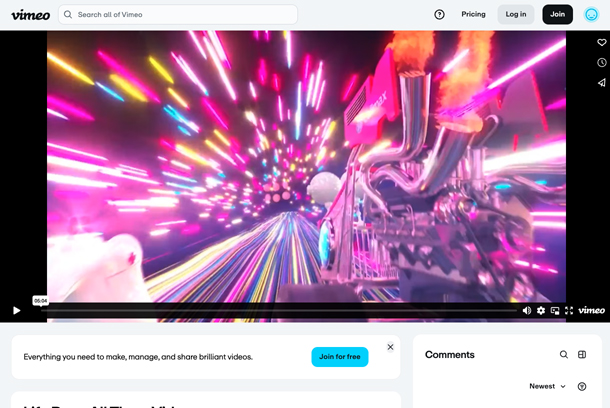This screenshot has width=610, height=408.
Task: Click Join for free button
Action: point(340,357)
